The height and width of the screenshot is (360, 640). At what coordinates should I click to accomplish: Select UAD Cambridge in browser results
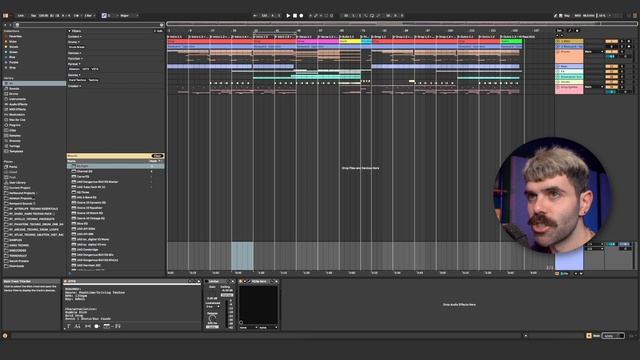[x=87, y=250]
